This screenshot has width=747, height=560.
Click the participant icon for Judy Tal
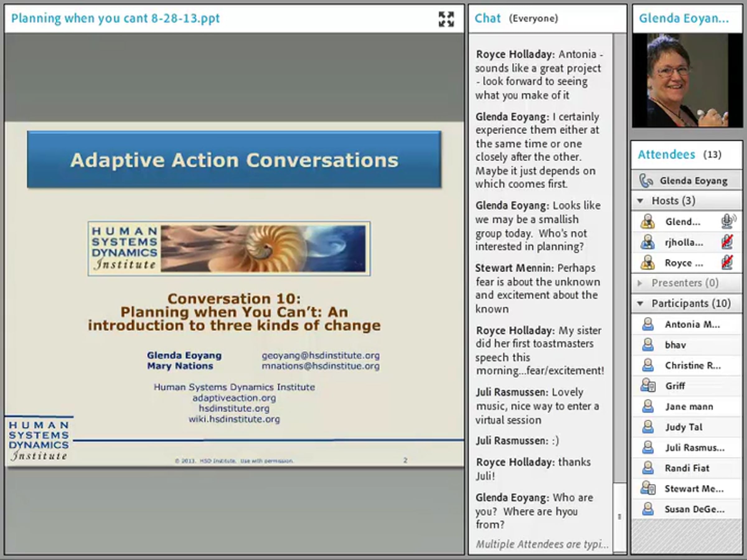(648, 427)
